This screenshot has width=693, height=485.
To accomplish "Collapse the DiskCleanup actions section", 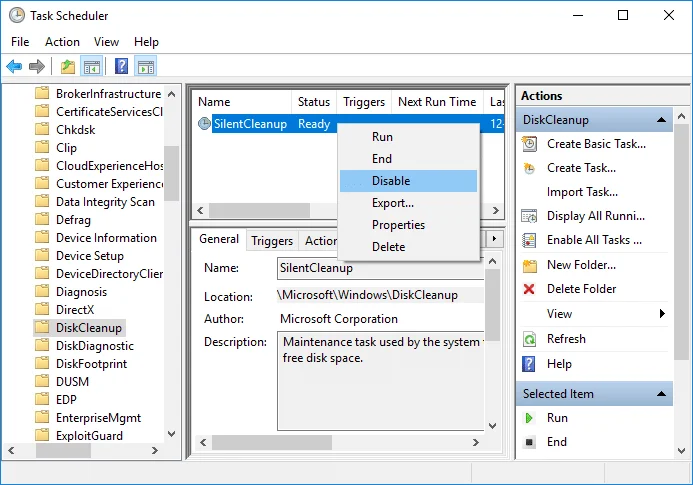I will click(662, 120).
